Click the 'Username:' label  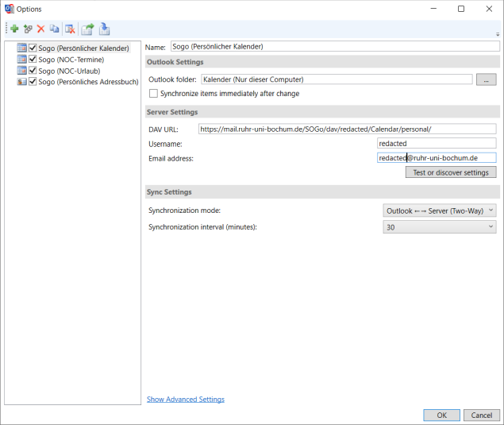click(165, 144)
